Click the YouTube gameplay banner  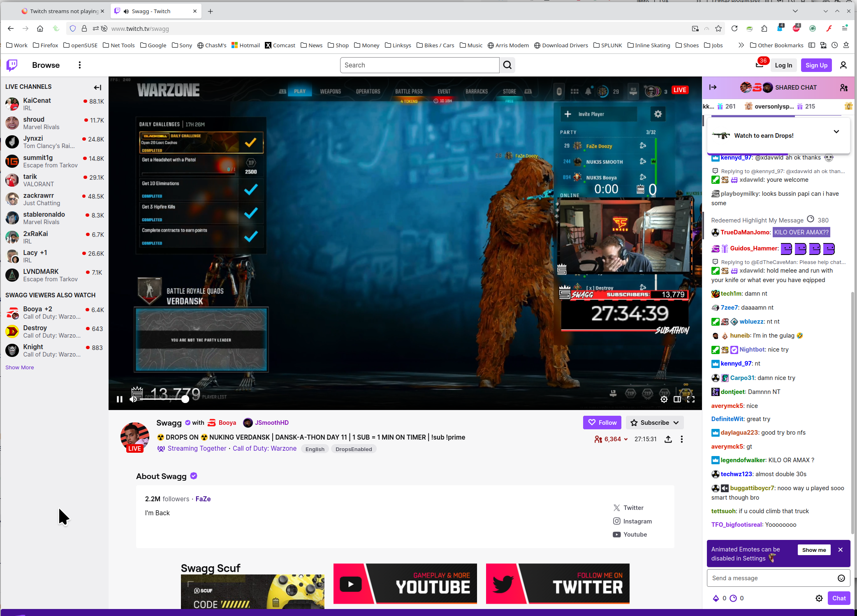[405, 584]
